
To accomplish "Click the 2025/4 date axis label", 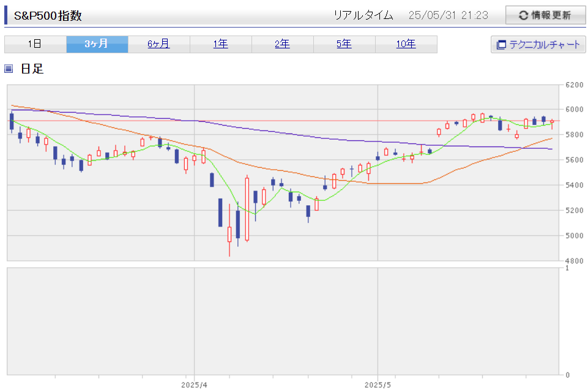I will point(194,385).
